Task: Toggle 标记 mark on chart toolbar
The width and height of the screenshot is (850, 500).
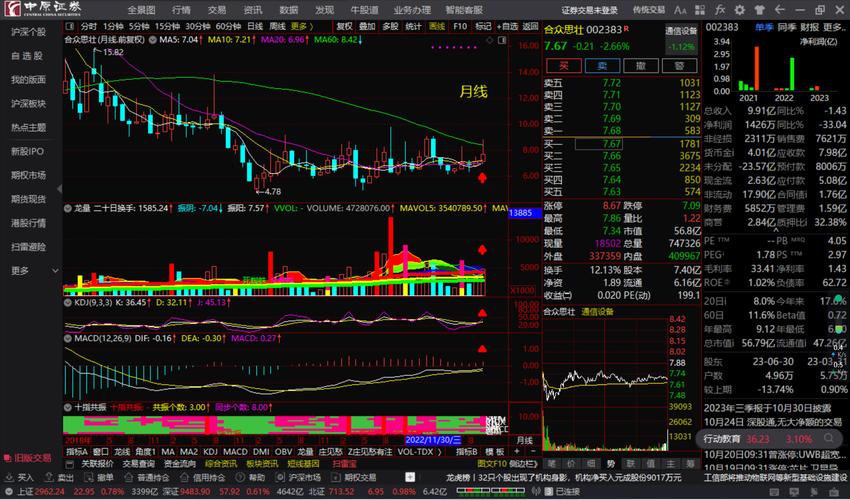Action: tap(483, 26)
